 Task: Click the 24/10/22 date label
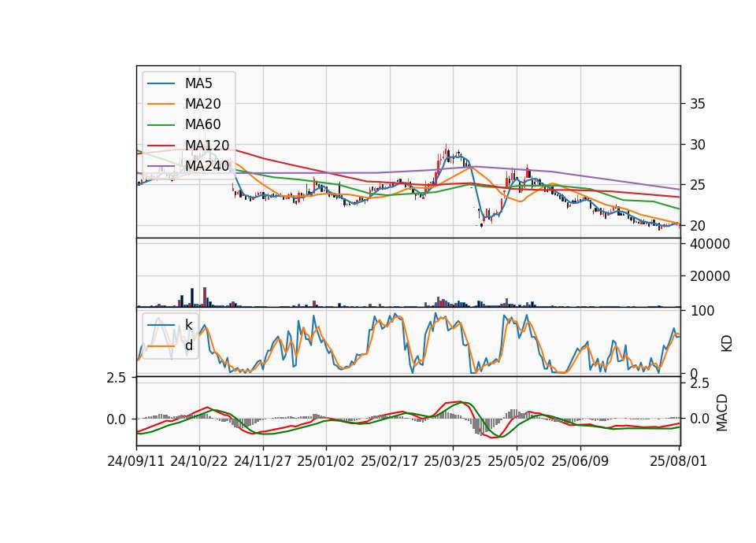[x=199, y=461]
